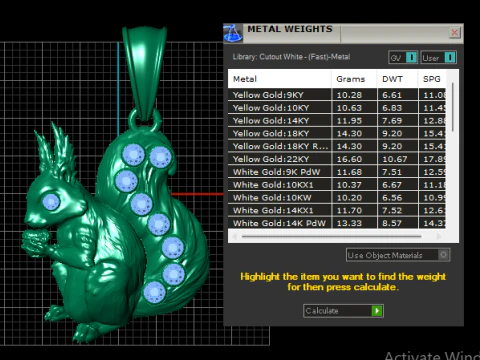Select the Yellow Gold:14KY row
This screenshot has height=360, width=480.
337,120
